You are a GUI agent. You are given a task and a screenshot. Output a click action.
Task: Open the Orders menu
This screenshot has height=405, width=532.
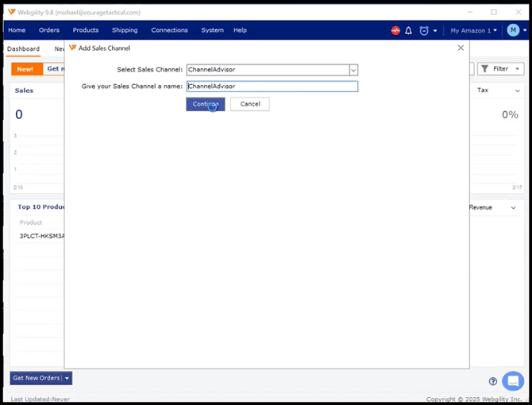(49, 30)
